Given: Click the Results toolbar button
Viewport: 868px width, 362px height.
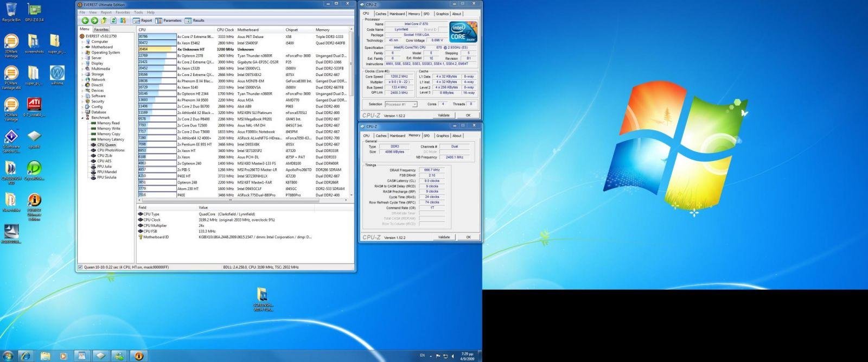Looking at the screenshot, I should [195, 21].
